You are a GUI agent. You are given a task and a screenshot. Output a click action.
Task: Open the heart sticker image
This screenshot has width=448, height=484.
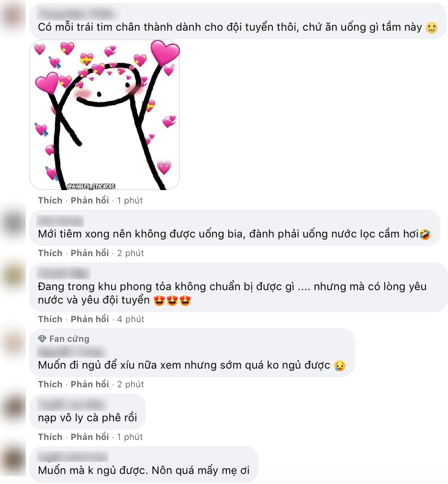(x=105, y=115)
